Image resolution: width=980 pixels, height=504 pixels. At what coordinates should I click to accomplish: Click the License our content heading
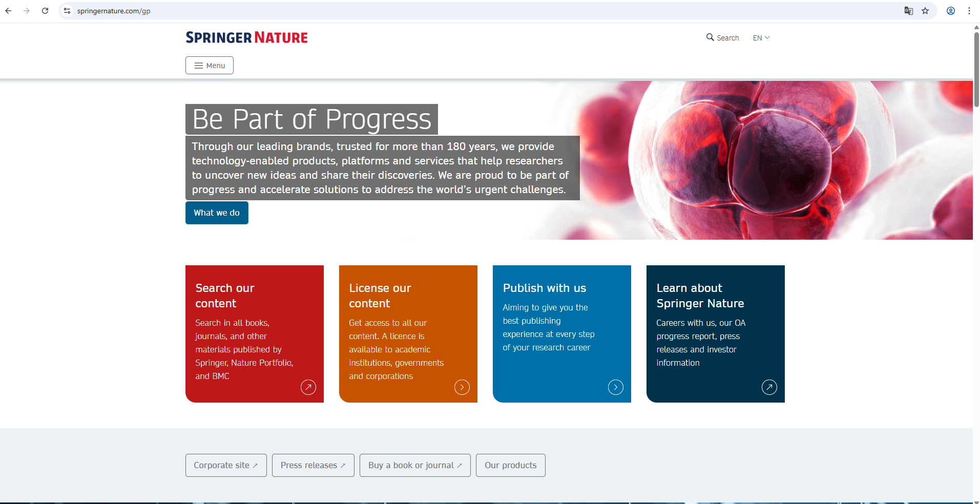[380, 296]
